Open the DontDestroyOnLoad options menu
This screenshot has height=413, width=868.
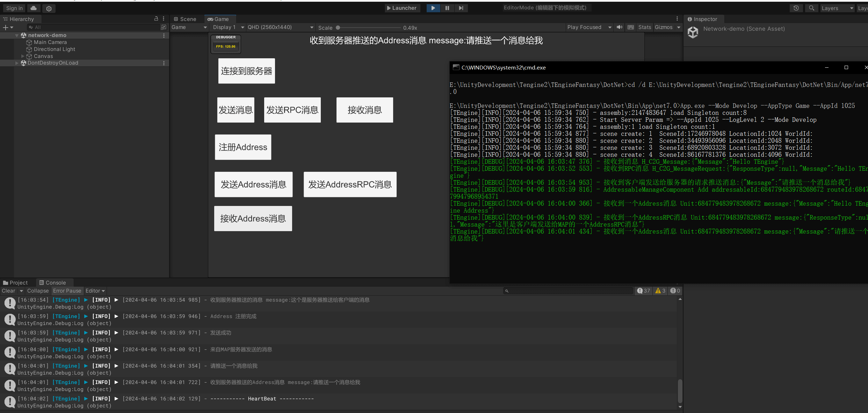click(x=164, y=63)
